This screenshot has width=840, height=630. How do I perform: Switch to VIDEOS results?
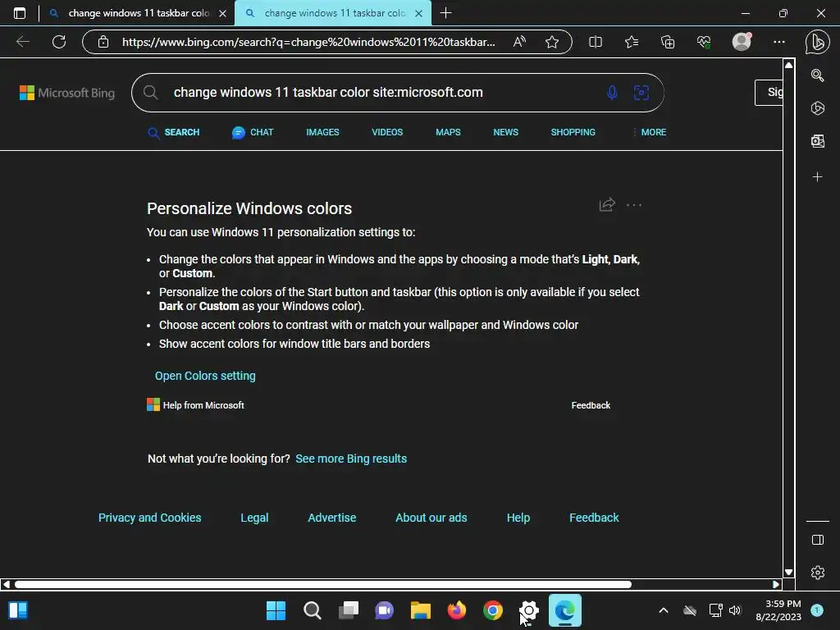tap(387, 132)
